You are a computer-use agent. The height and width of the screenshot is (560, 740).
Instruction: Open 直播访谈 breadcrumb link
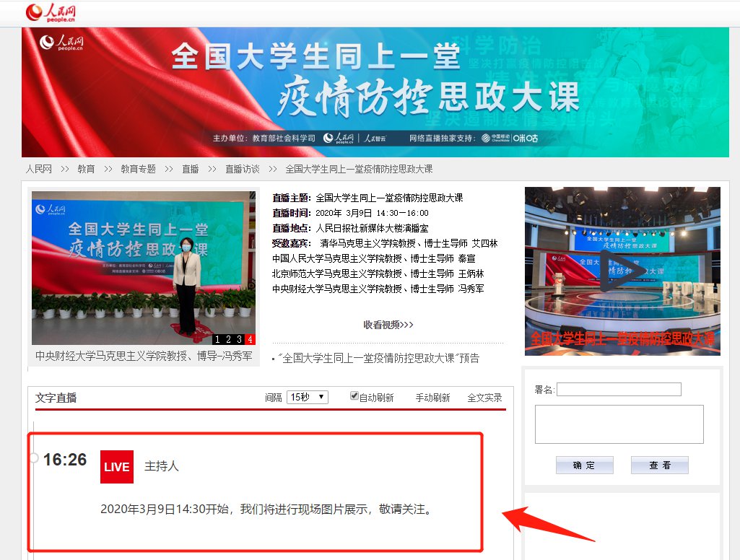point(243,169)
